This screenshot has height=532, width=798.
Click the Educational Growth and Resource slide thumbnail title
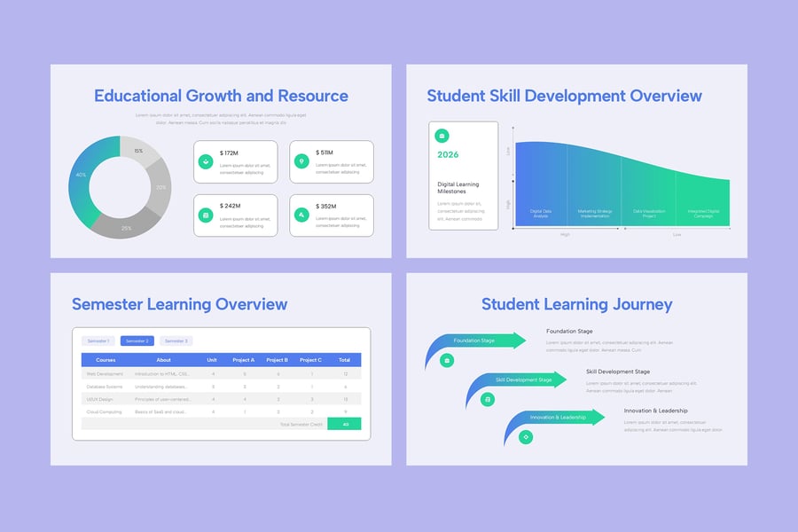pos(221,96)
